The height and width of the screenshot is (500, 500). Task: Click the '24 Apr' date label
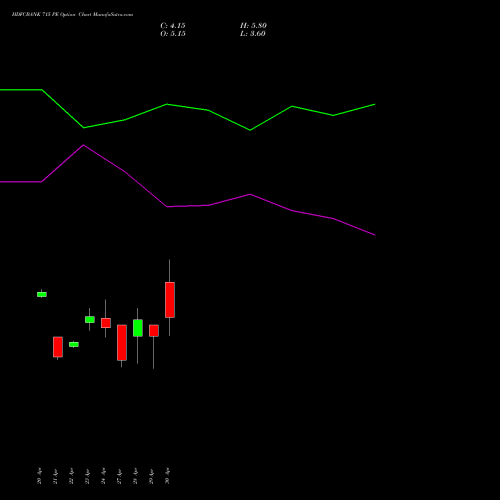coord(104,476)
